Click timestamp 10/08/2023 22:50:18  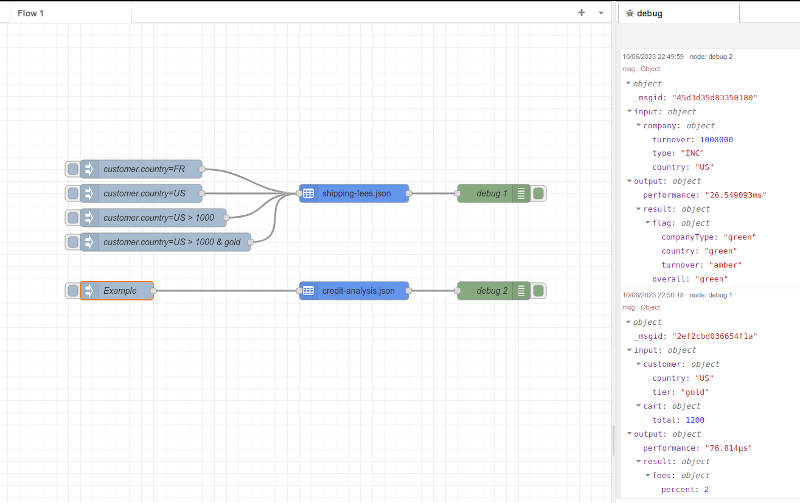[x=653, y=295]
